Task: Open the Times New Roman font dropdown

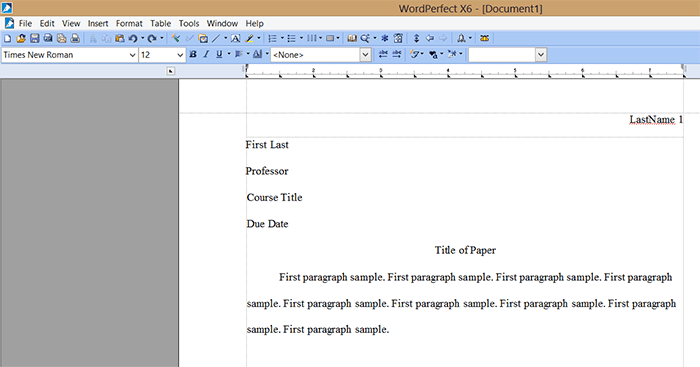Action: pos(132,55)
